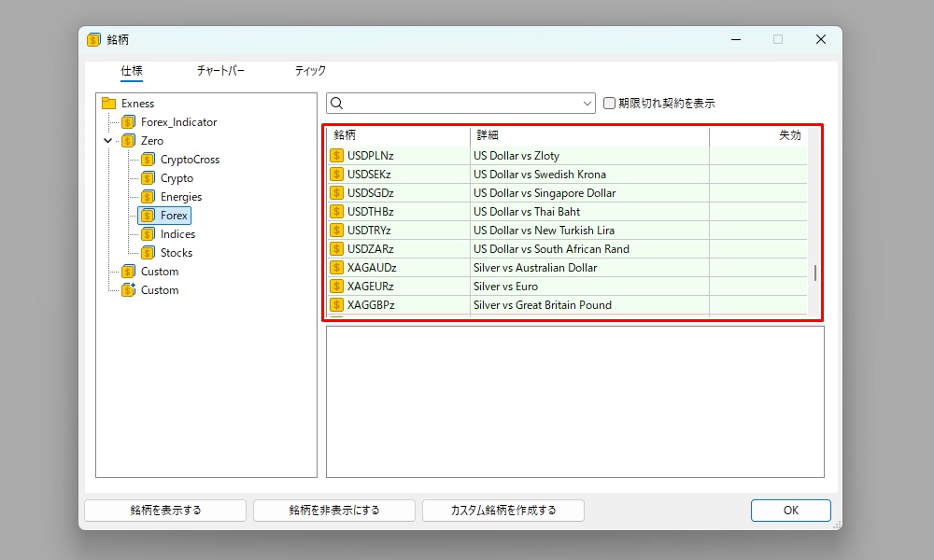Switch to the チャートバー tab
The width and height of the screenshot is (934, 560).
pos(220,71)
